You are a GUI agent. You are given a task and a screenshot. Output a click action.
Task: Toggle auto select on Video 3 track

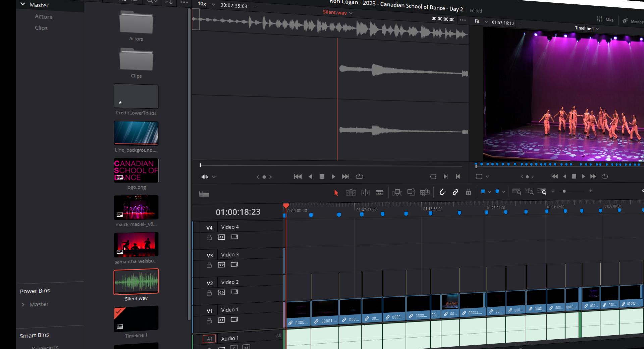[221, 265]
